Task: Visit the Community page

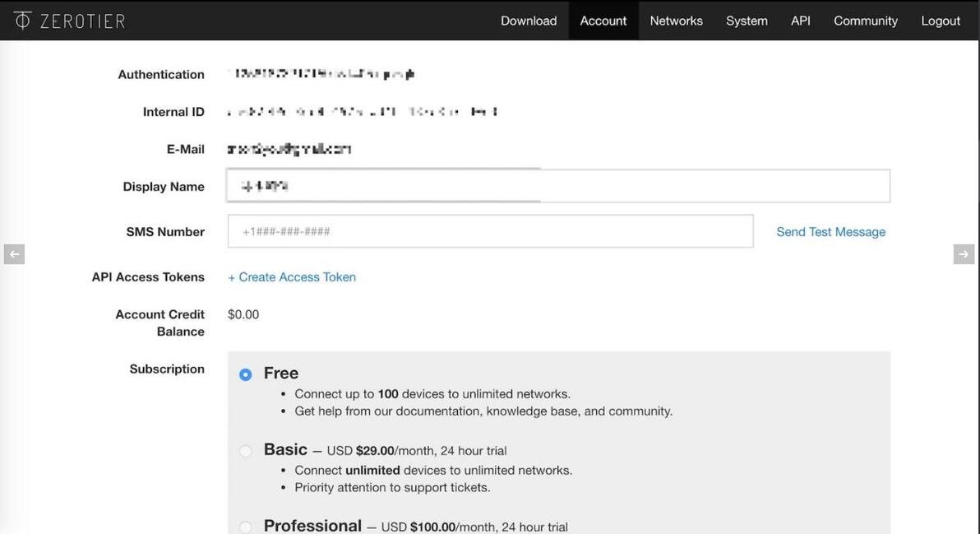Action: tap(866, 21)
